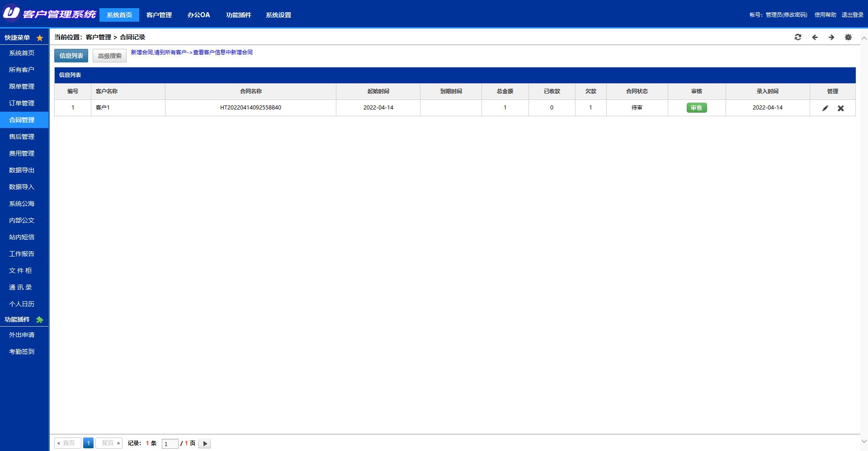Open 所有客户 in the sidebar
Viewport: 868px width, 451px height.
click(22, 70)
